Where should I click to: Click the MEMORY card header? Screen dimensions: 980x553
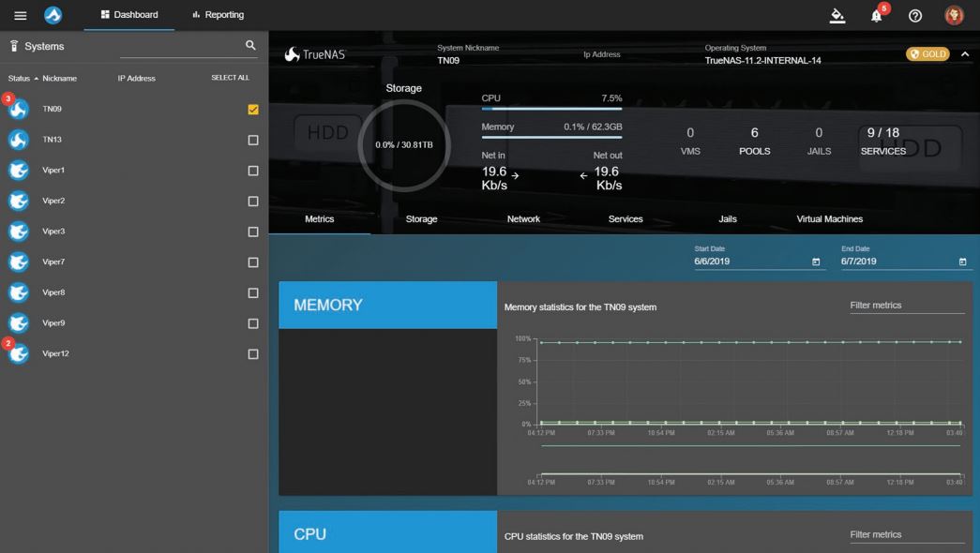(387, 305)
